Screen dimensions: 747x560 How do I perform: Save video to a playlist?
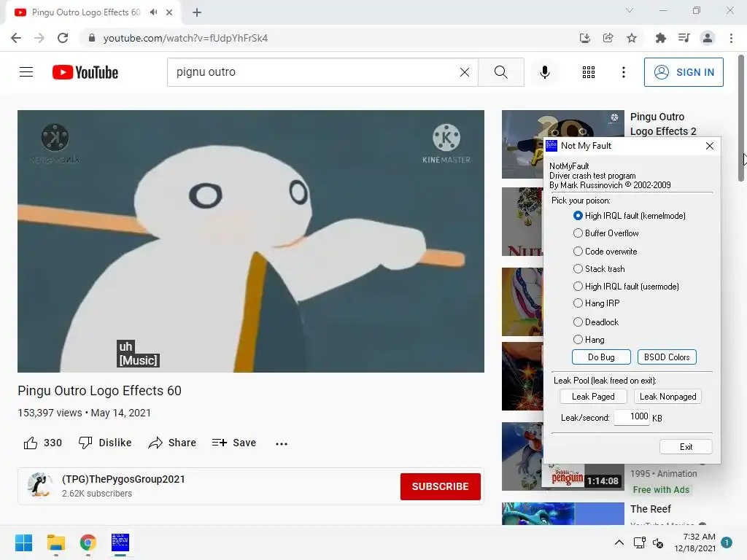[x=234, y=443]
